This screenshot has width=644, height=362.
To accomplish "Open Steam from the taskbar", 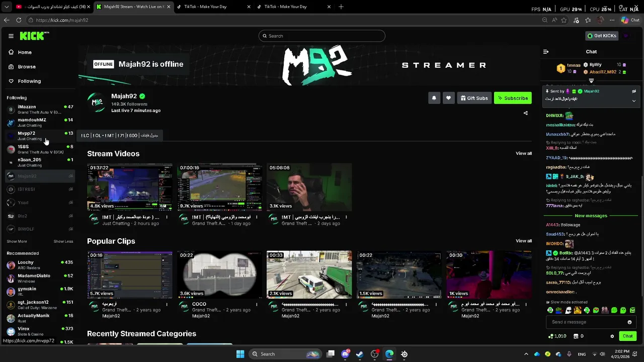I will click(360, 354).
